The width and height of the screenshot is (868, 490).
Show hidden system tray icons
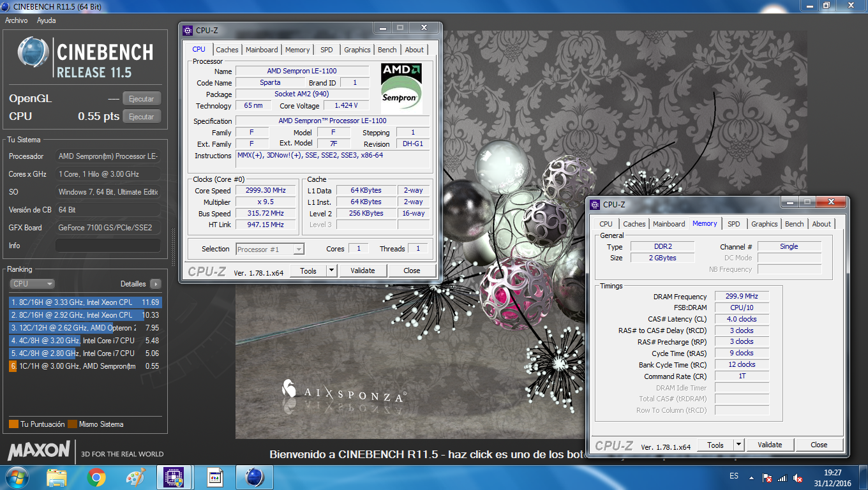pos(752,477)
